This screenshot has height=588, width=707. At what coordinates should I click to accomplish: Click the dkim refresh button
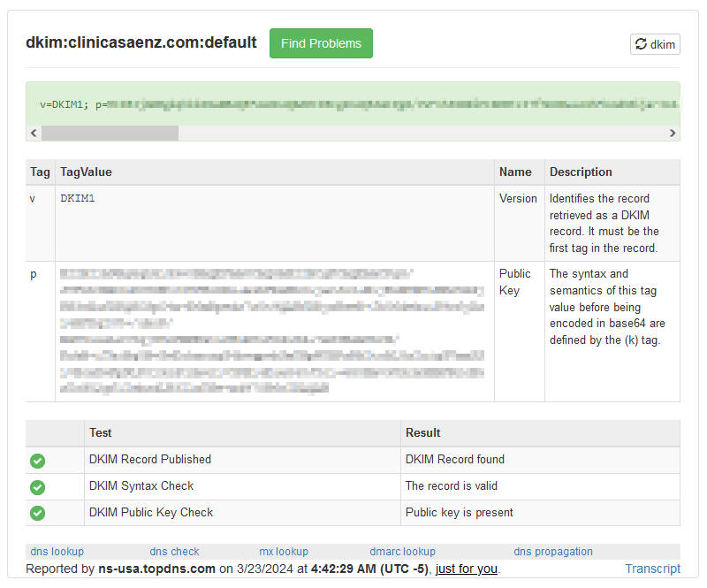pos(655,44)
